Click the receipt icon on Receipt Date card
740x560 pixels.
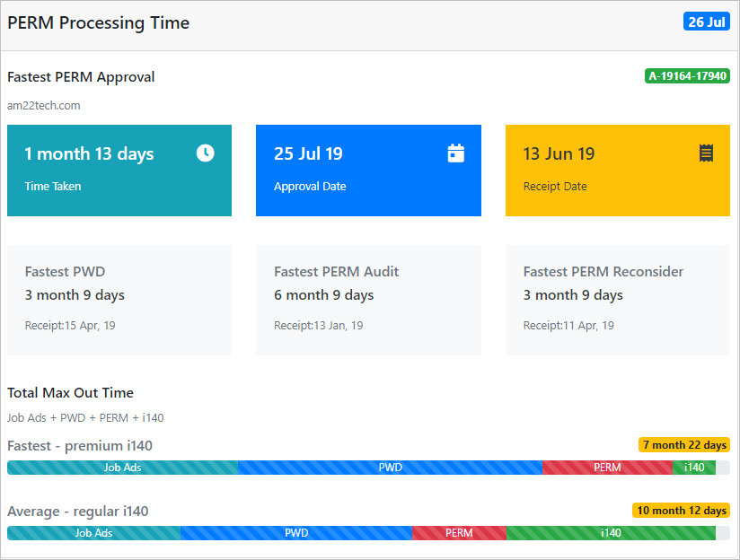706,153
